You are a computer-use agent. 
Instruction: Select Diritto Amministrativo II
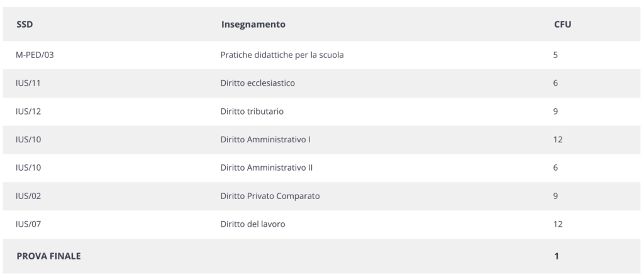pos(267,168)
